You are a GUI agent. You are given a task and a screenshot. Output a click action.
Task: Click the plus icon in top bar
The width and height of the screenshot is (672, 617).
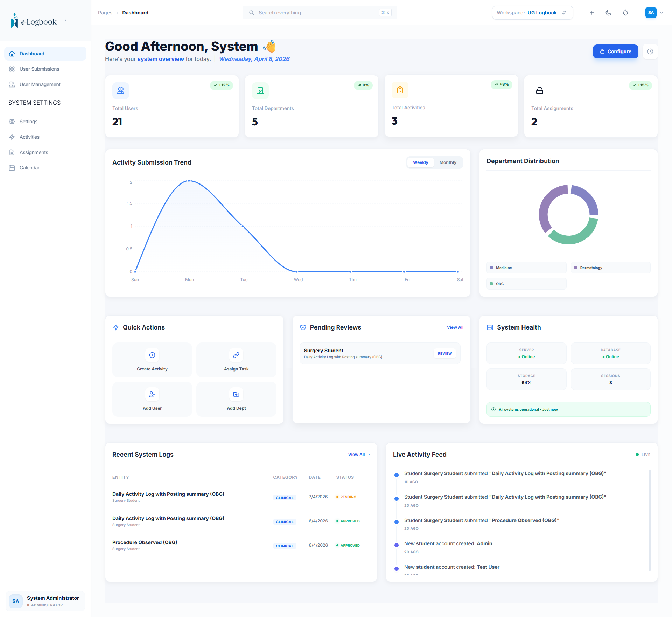click(x=591, y=13)
